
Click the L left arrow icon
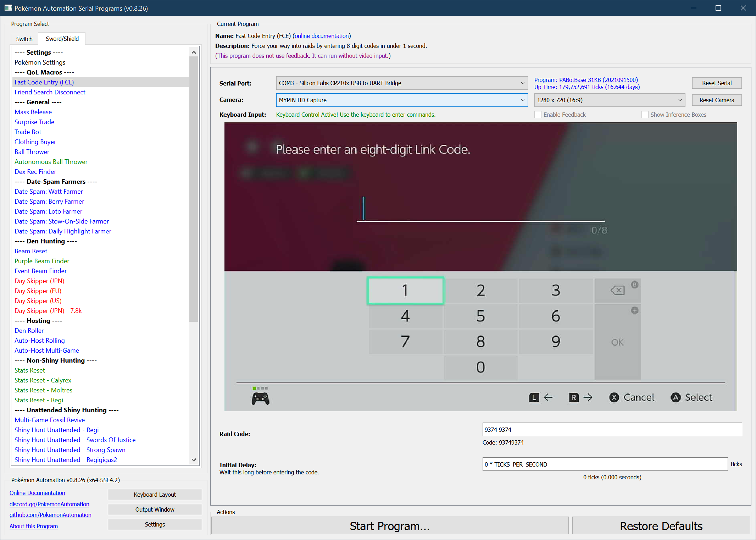point(534,397)
